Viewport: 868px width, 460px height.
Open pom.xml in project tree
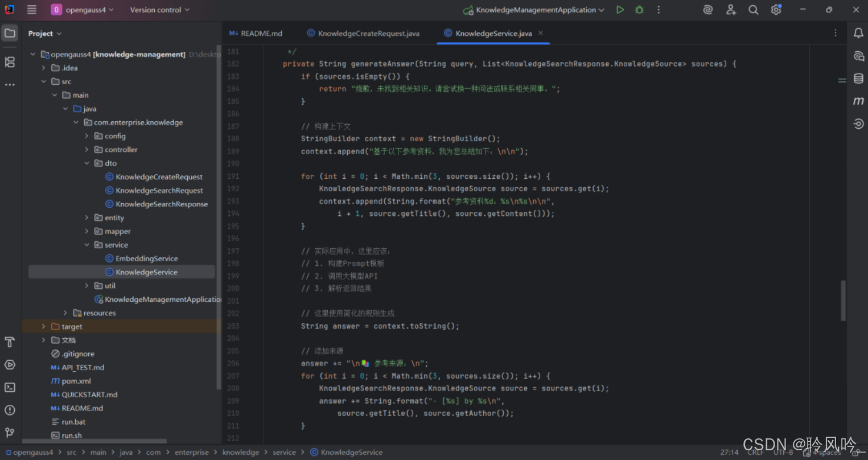pos(71,381)
